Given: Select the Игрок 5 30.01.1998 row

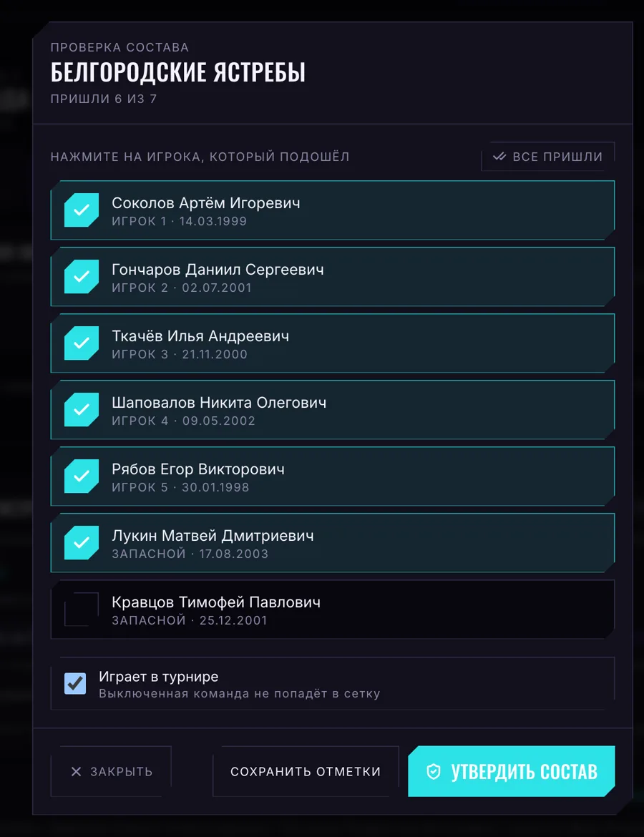Looking at the screenshot, I should point(333,476).
